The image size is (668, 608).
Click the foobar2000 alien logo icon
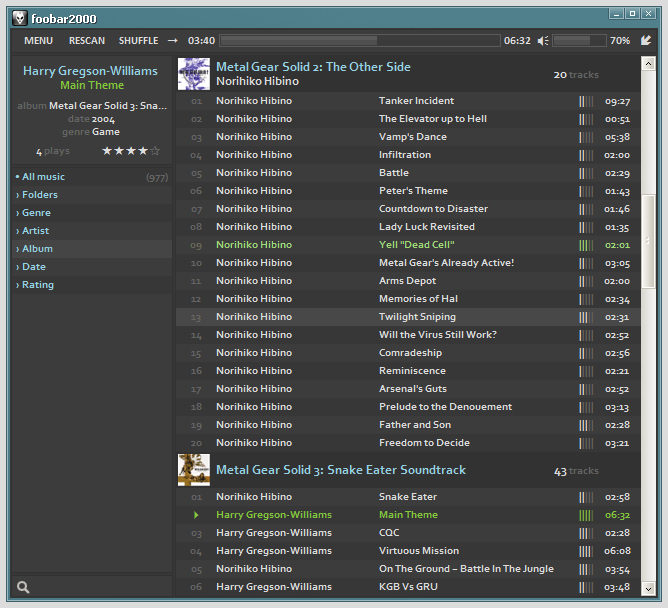tap(19, 18)
